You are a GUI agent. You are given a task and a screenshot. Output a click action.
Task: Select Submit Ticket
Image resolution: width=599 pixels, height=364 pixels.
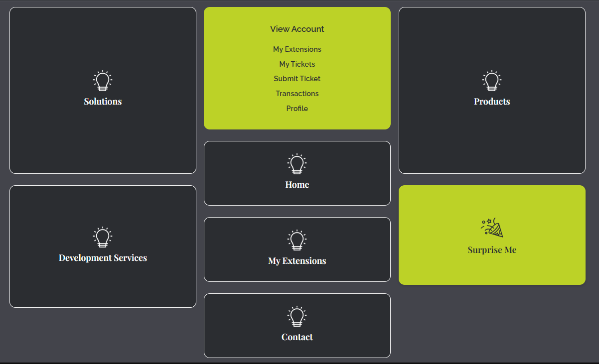(x=297, y=79)
